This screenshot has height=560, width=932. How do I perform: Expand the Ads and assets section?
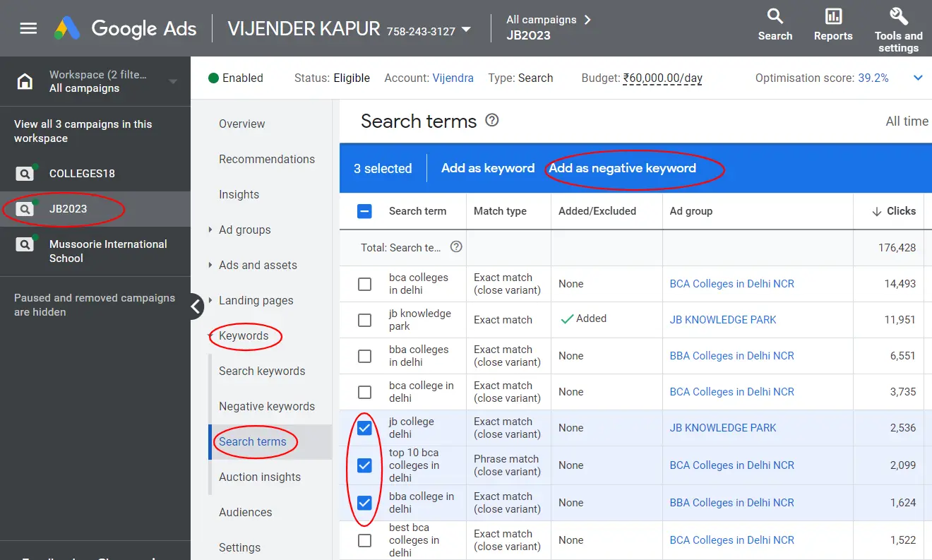[x=210, y=265]
